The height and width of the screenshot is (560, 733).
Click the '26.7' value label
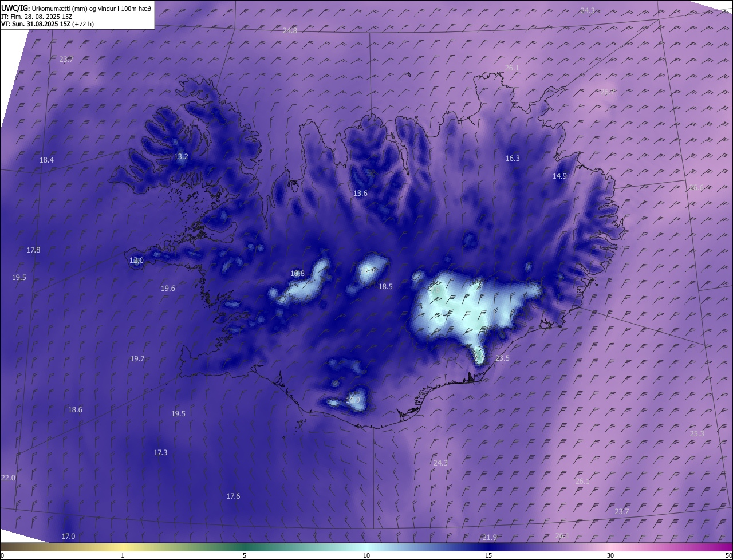(x=608, y=92)
